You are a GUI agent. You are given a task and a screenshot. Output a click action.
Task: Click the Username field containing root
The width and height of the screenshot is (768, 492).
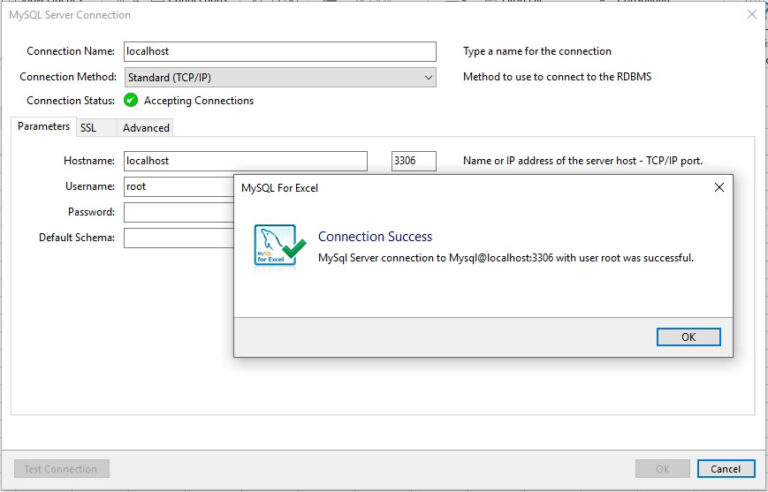click(179, 187)
